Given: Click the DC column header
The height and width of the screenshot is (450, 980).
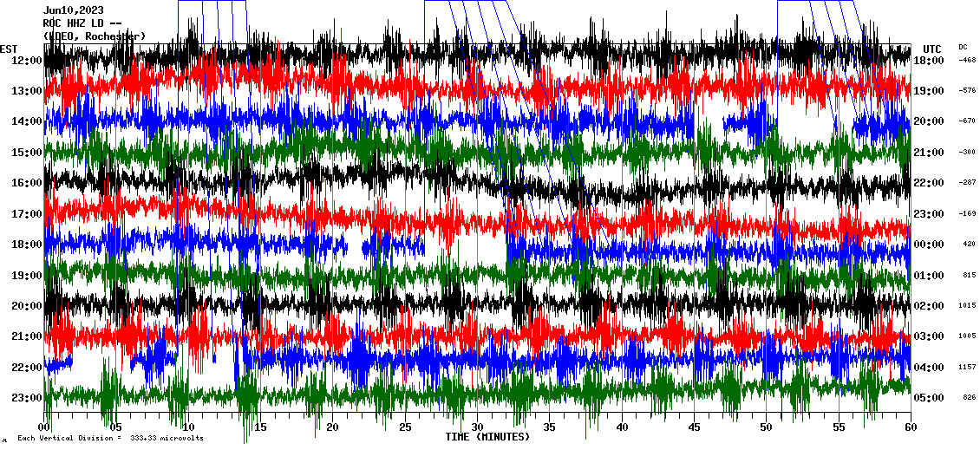Looking at the screenshot, I should click(963, 47).
